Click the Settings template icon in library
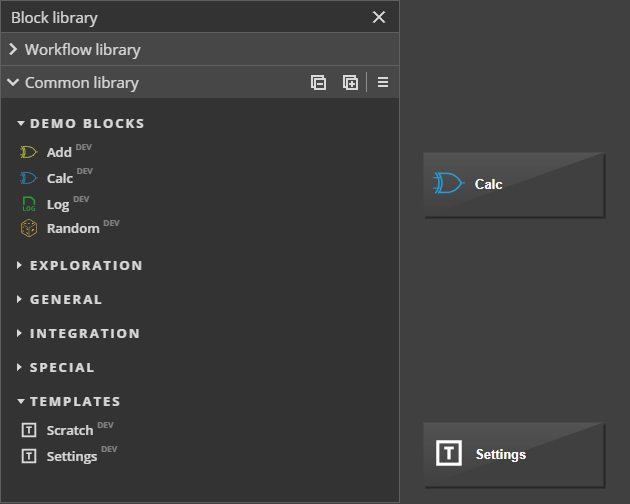Viewport: 630px width, 504px height. coord(29,456)
